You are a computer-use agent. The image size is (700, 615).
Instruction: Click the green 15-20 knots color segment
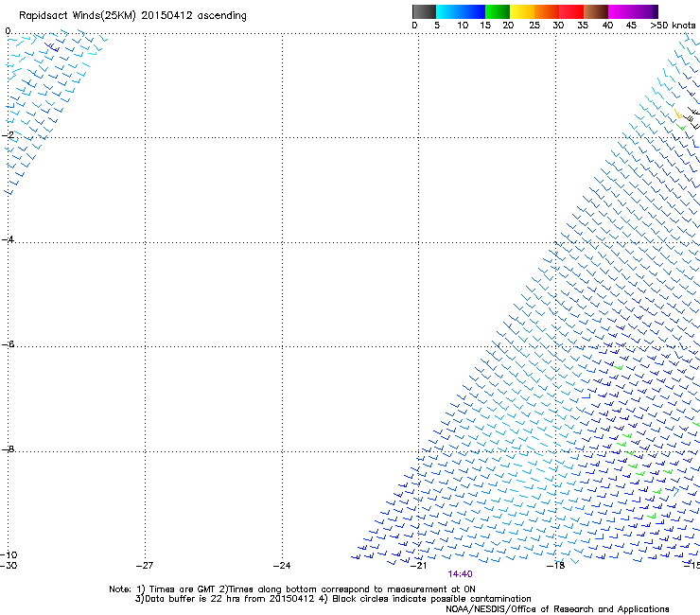coord(498,11)
